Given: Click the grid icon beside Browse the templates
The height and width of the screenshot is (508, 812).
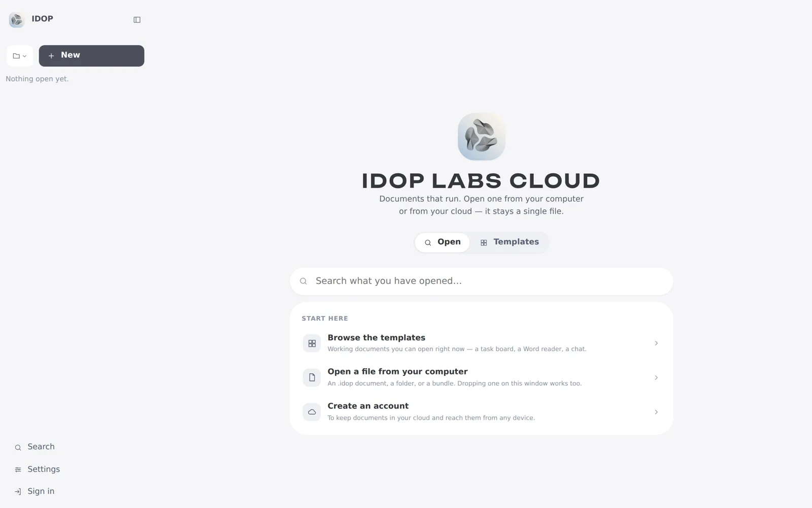Looking at the screenshot, I should pos(312,343).
